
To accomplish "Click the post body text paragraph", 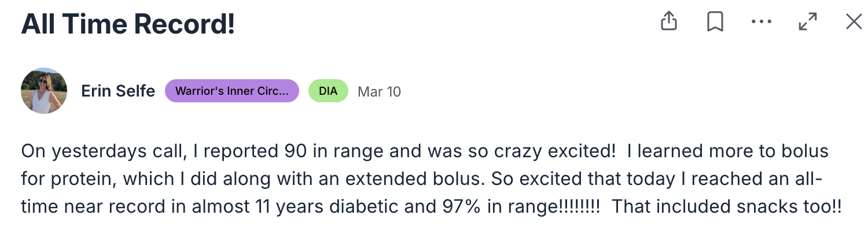I will click(x=431, y=179).
